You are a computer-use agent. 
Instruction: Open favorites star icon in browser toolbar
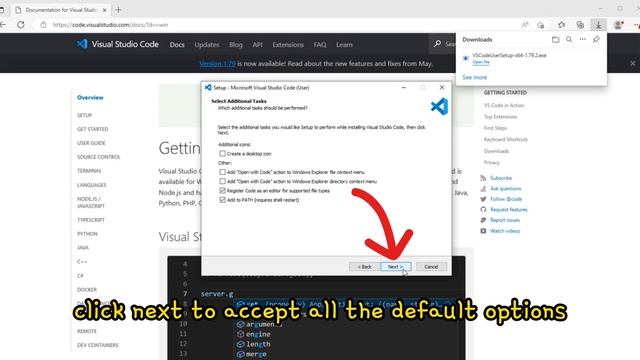click(x=562, y=25)
